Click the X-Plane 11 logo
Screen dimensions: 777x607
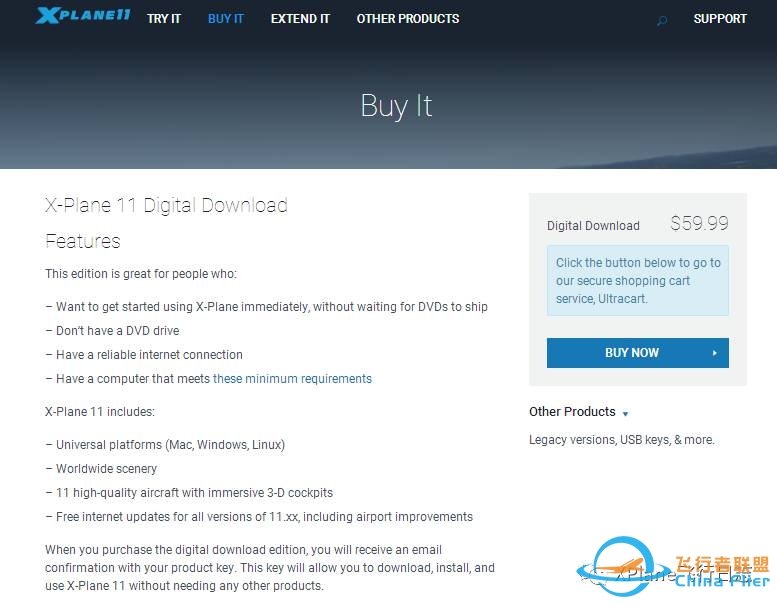tap(83, 15)
